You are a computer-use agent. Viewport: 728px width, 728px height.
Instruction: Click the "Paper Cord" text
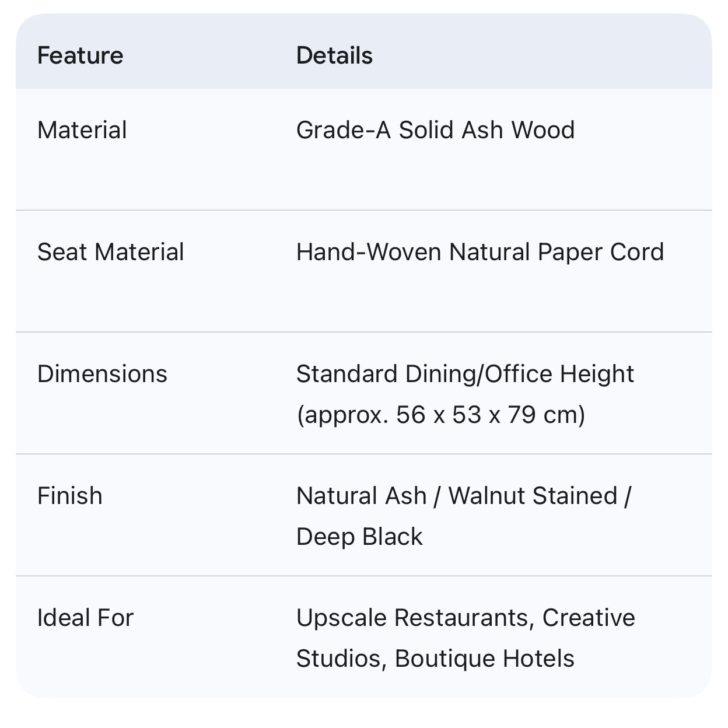601,252
